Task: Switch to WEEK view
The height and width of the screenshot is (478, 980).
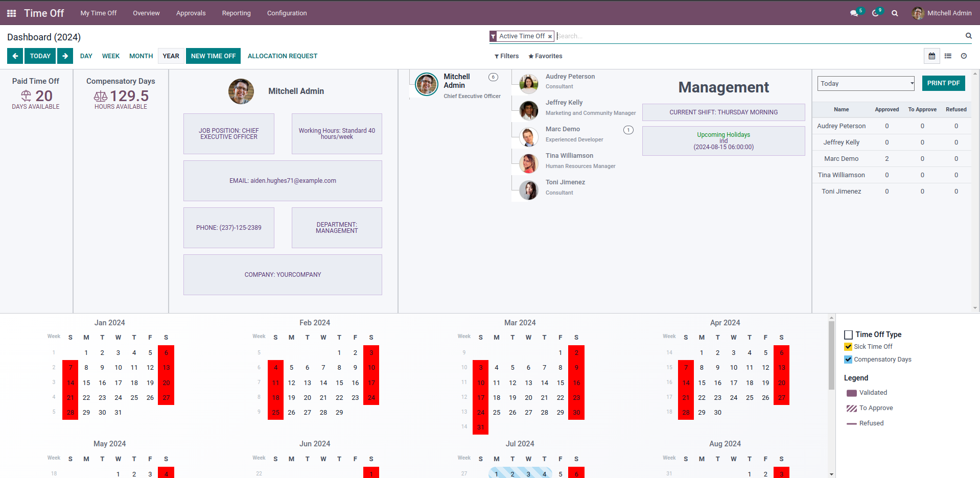Action: point(111,56)
